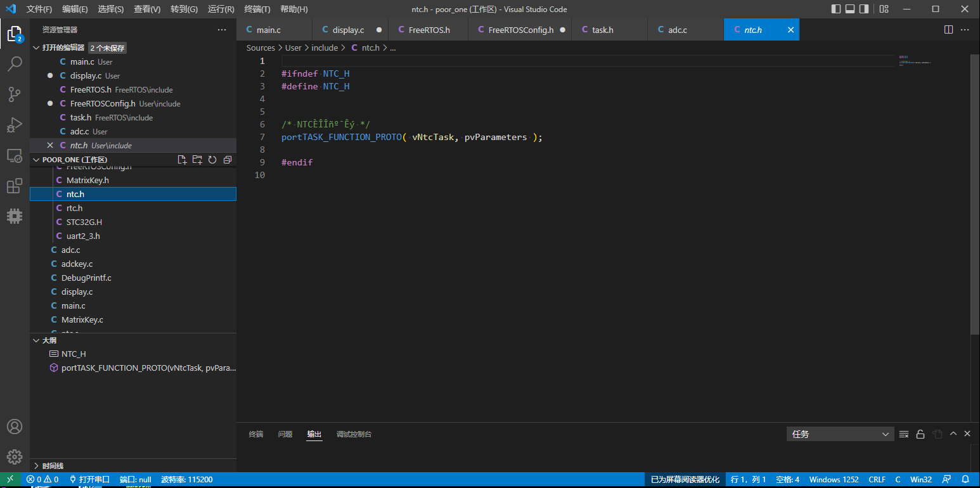Create a new file in POOR_ONE workspace
Screen dimensions: 980x488
point(182,160)
